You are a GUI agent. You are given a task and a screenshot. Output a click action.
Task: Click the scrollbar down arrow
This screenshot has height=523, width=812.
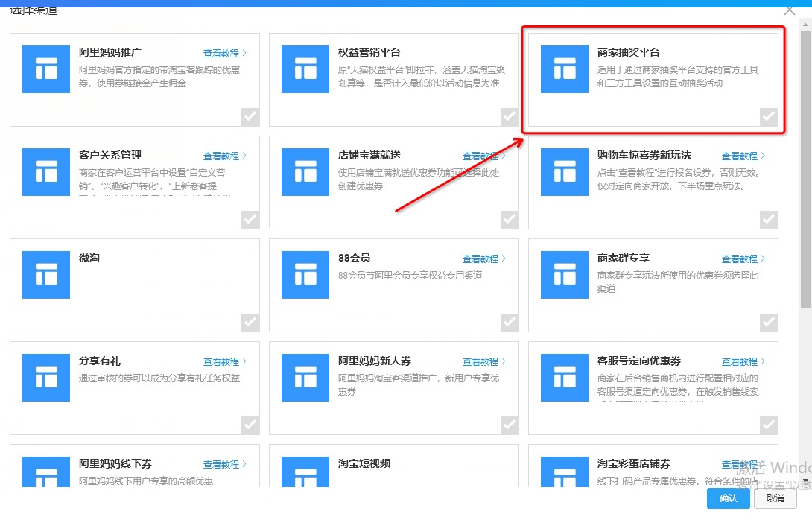806,481
